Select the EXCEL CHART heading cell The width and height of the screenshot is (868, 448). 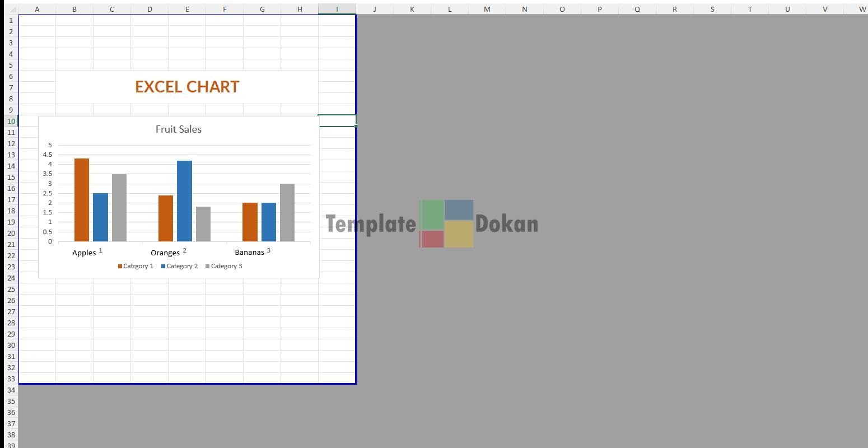click(187, 87)
